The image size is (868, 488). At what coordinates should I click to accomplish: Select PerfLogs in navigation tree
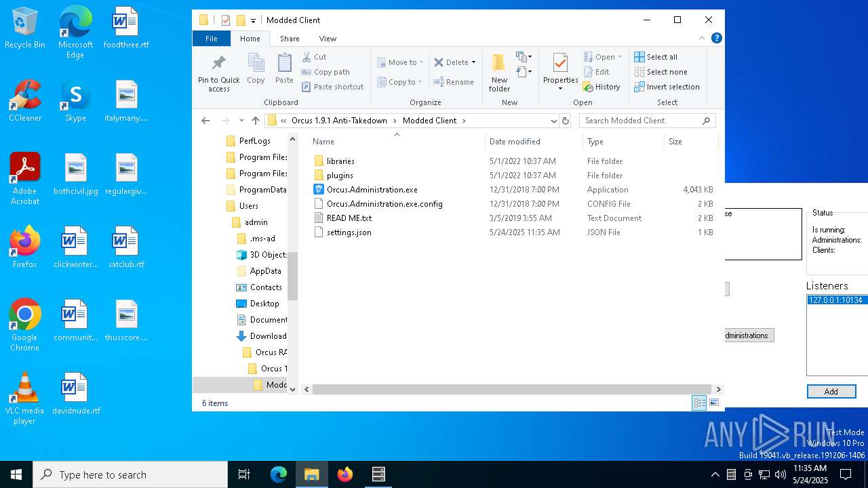(254, 141)
